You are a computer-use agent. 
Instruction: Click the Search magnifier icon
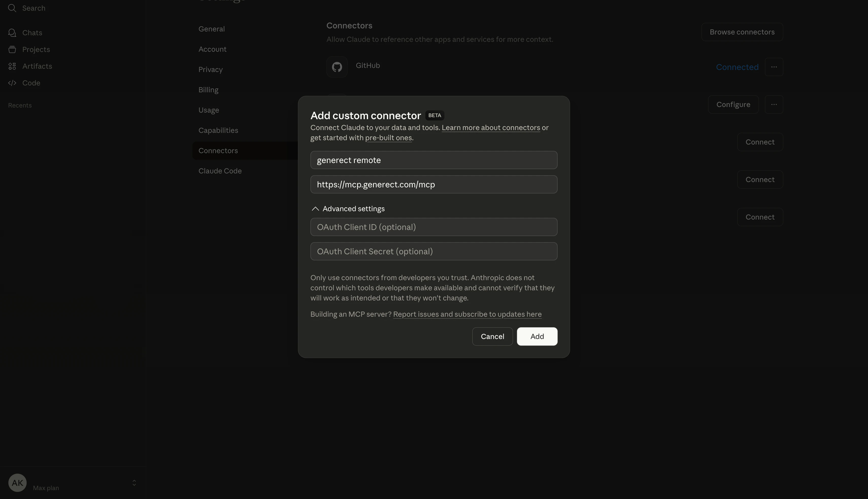coord(12,8)
